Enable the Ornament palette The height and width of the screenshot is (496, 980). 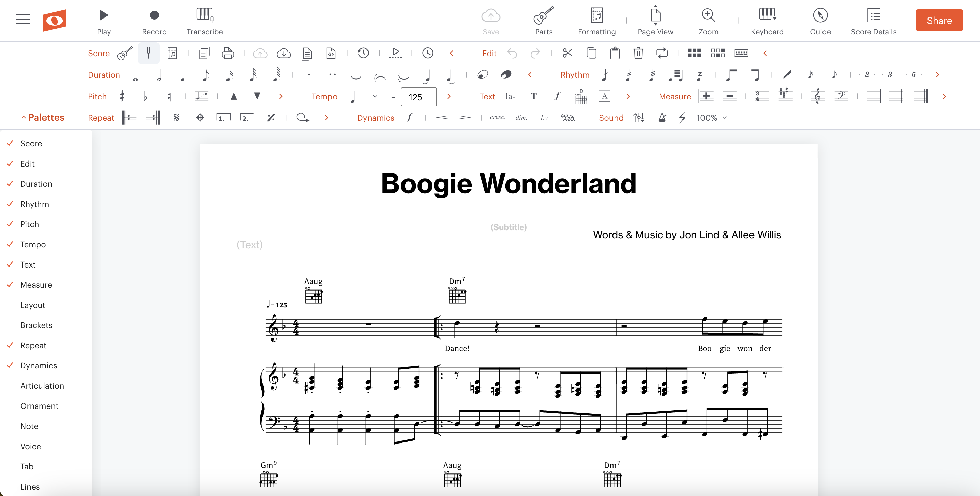39,406
